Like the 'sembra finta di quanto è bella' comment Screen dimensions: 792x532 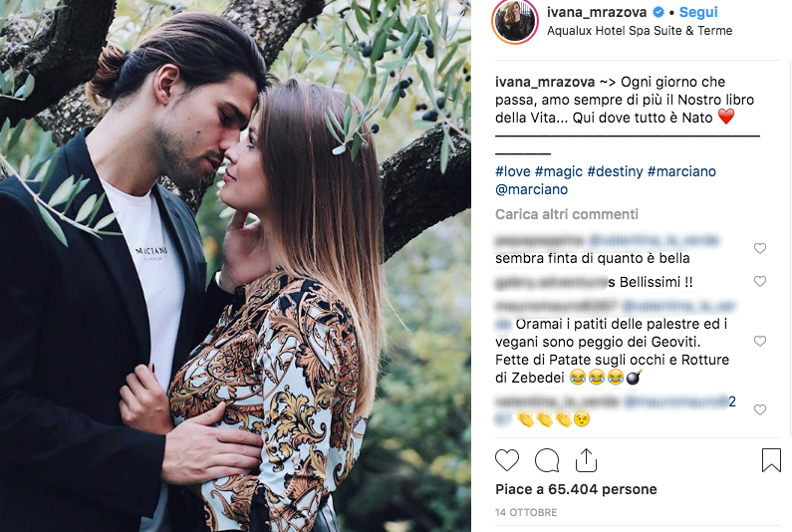[760, 248]
